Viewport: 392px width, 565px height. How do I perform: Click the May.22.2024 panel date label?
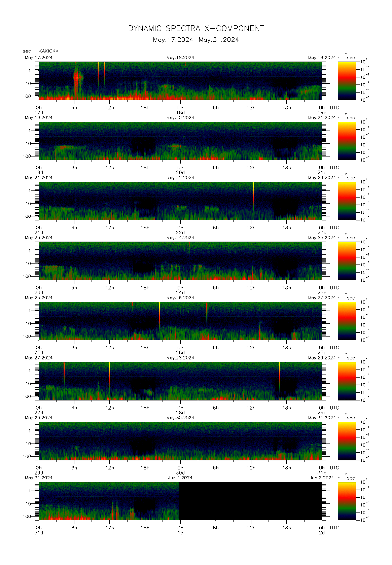coord(180,178)
